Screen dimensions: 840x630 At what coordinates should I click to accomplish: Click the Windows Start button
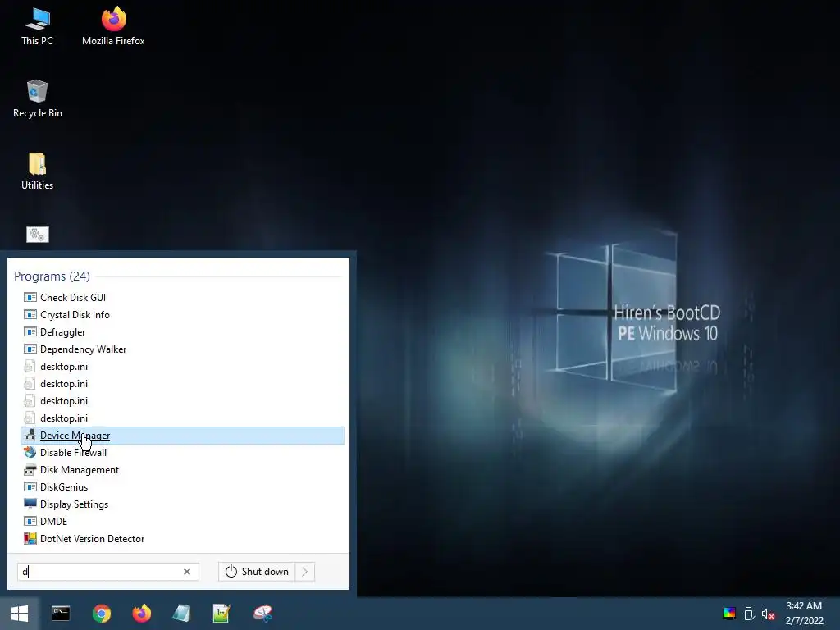point(20,614)
